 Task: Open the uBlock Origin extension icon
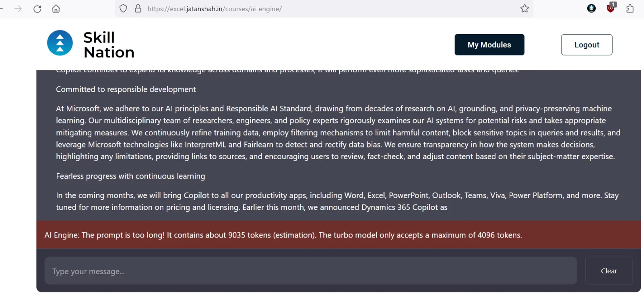tap(611, 8)
